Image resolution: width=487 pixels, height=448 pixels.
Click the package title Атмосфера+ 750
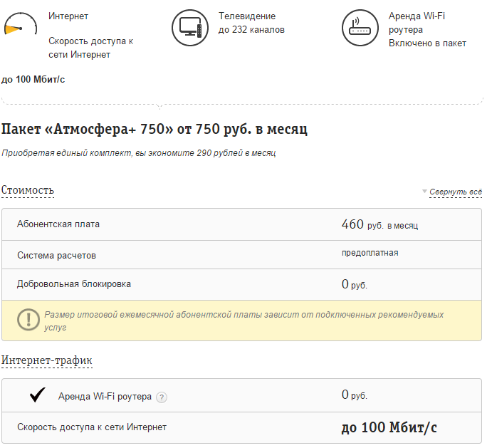point(155,130)
